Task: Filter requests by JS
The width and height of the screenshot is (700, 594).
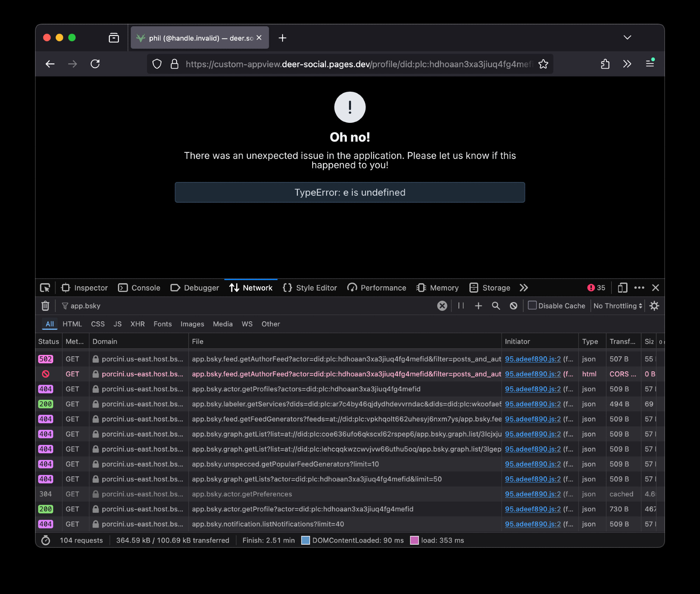Action: (117, 324)
